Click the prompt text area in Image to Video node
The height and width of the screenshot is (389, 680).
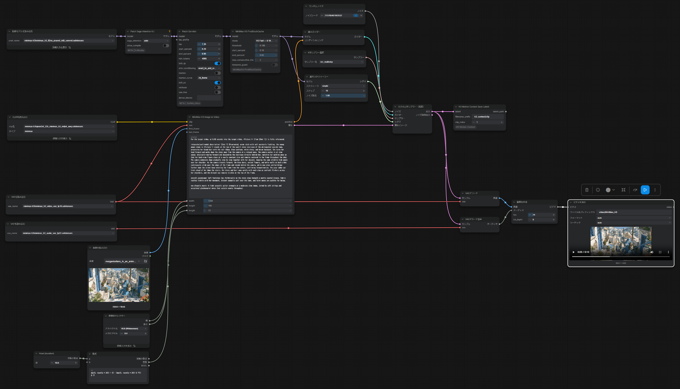pos(240,166)
